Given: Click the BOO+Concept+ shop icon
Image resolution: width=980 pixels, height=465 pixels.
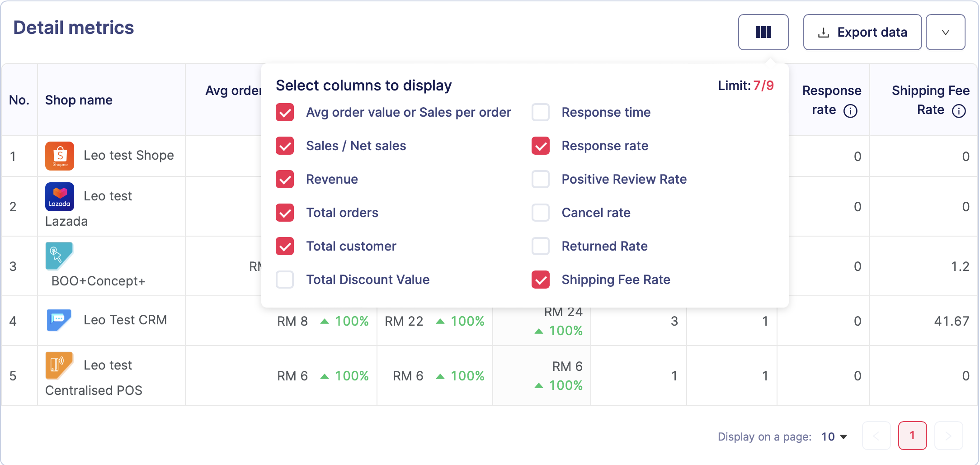Looking at the screenshot, I should 59,256.
